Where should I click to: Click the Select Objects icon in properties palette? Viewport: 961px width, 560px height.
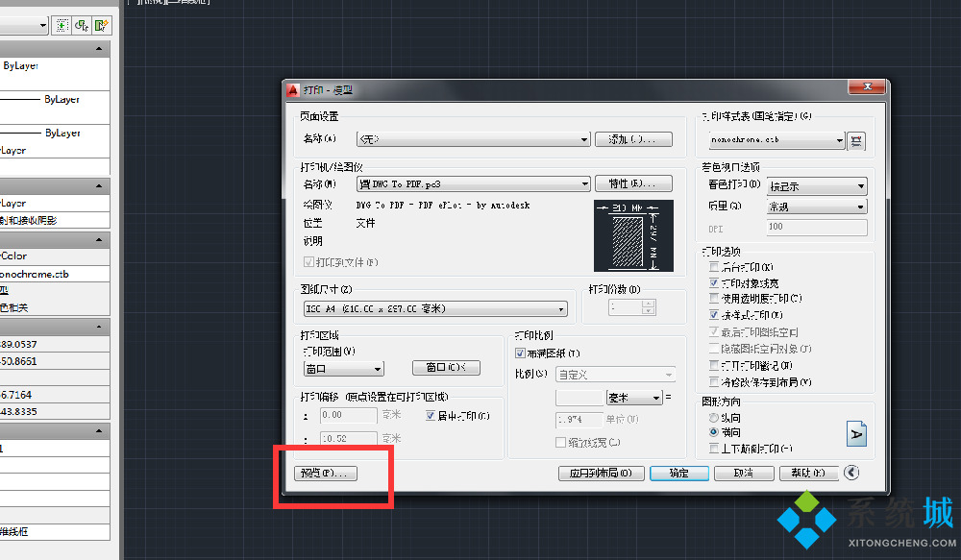pyautogui.click(x=82, y=25)
